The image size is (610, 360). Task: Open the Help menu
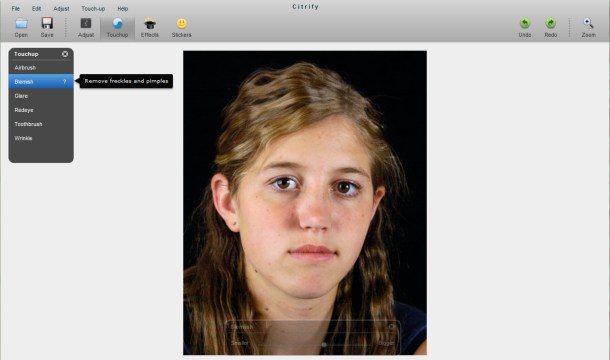123,9
